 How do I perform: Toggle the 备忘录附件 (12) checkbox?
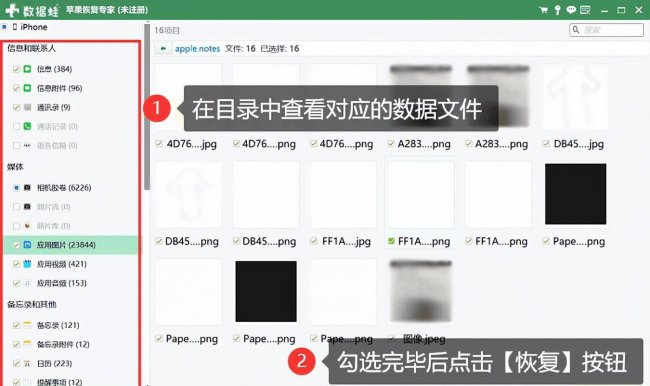(x=16, y=344)
